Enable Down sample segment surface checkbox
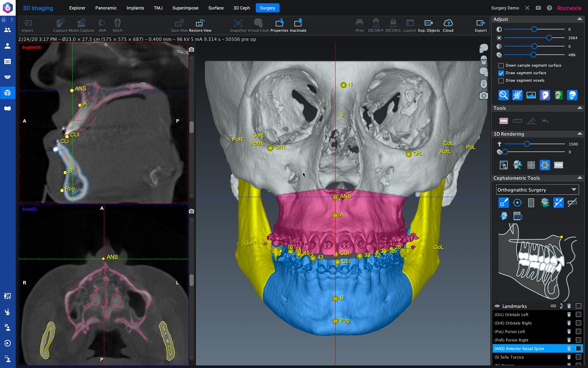This screenshot has height=368, width=588. pyautogui.click(x=501, y=66)
